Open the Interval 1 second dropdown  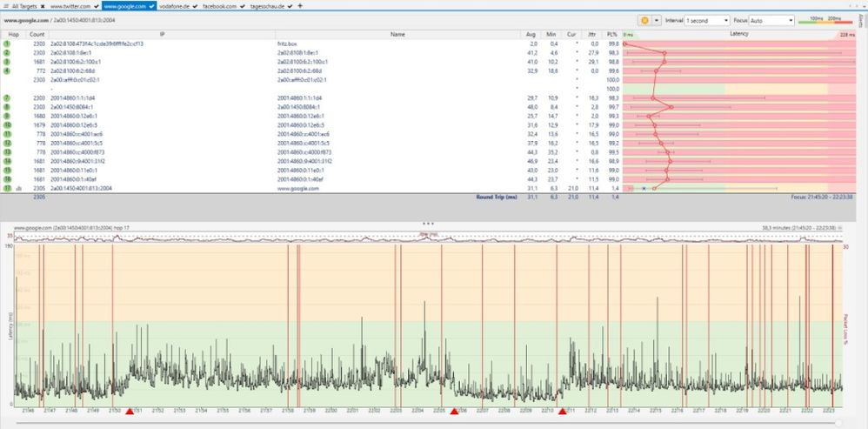[707, 21]
